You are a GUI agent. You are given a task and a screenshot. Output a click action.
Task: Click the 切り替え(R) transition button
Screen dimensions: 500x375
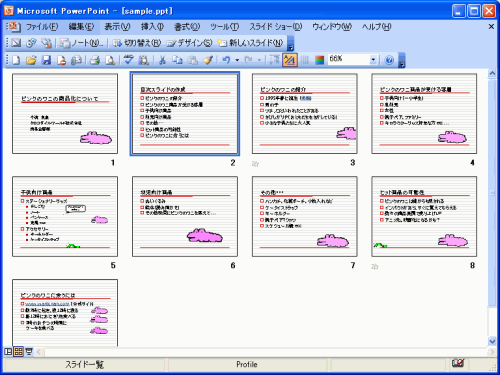(x=137, y=43)
